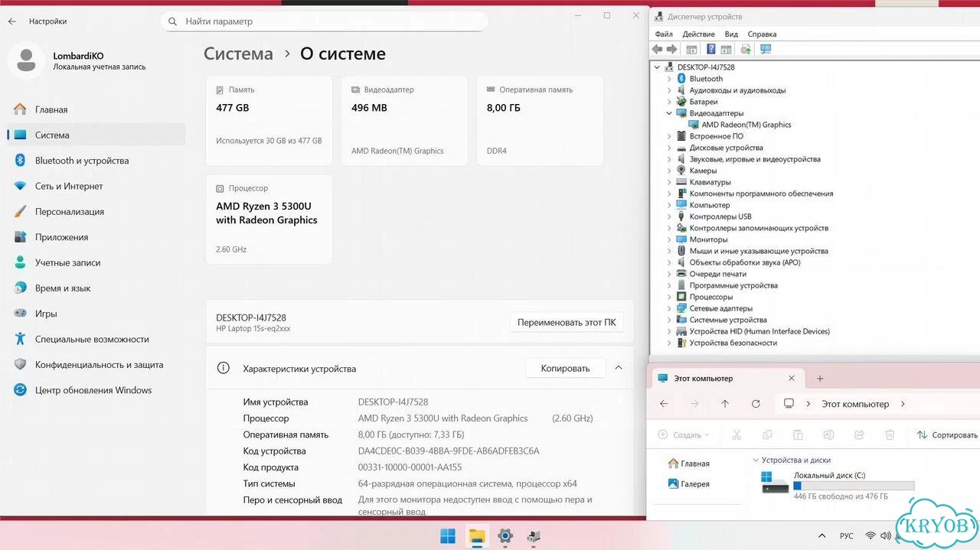Show hidden tray icons chevron
Image resolution: width=980 pixels, height=550 pixels.
[x=822, y=535]
